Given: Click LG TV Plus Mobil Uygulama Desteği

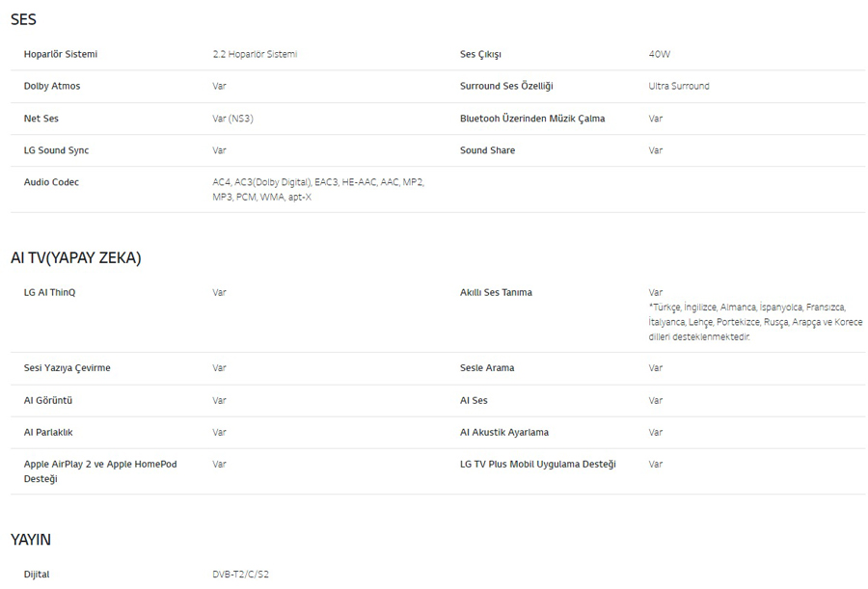Looking at the screenshot, I should tap(537, 465).
